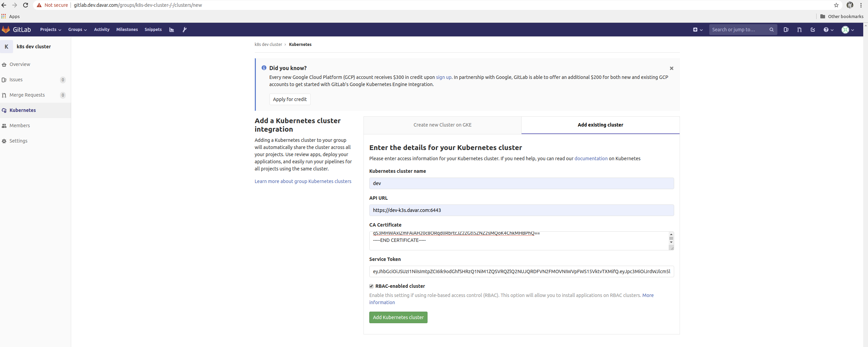The height and width of the screenshot is (347, 868).
Task: Click the API URL input field
Action: click(x=521, y=210)
